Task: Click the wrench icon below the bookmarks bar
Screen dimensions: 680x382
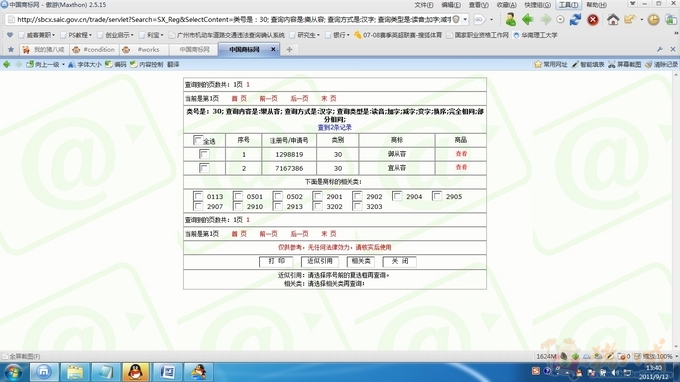Action: point(660,49)
